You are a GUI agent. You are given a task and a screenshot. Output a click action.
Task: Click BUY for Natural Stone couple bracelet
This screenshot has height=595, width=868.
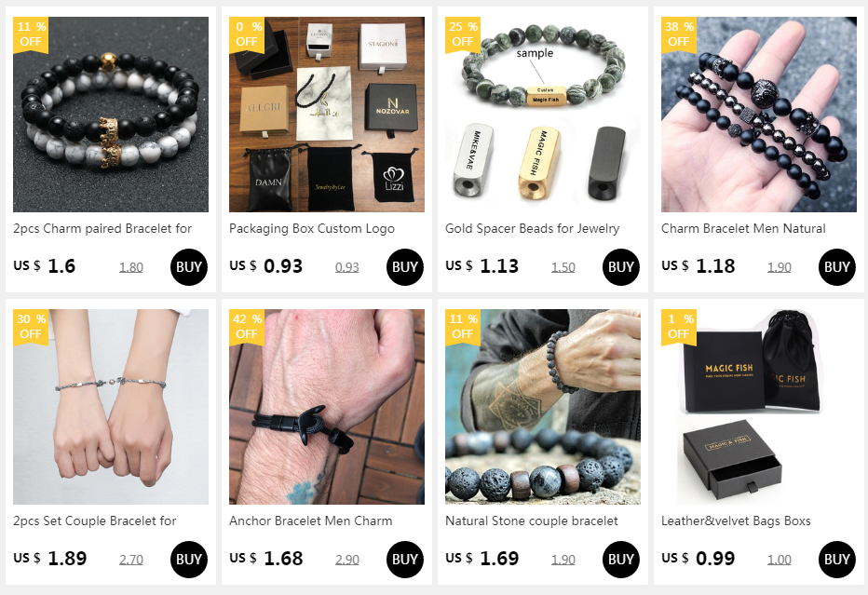point(620,560)
